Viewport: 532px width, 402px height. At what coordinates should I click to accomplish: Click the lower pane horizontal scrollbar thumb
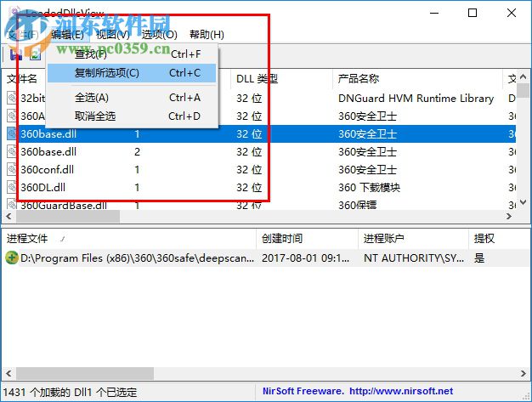[85, 373]
